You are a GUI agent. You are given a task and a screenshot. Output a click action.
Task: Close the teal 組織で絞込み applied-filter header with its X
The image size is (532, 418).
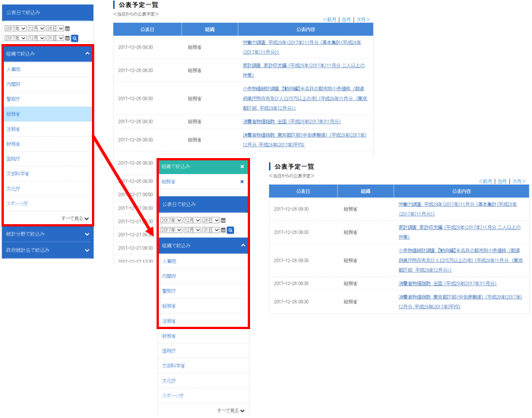click(242, 166)
